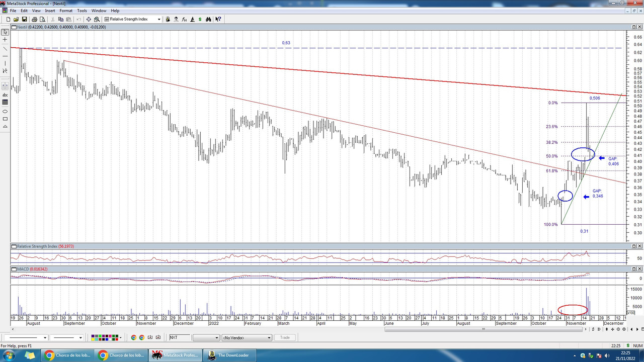Open the Format menu

click(x=66, y=11)
